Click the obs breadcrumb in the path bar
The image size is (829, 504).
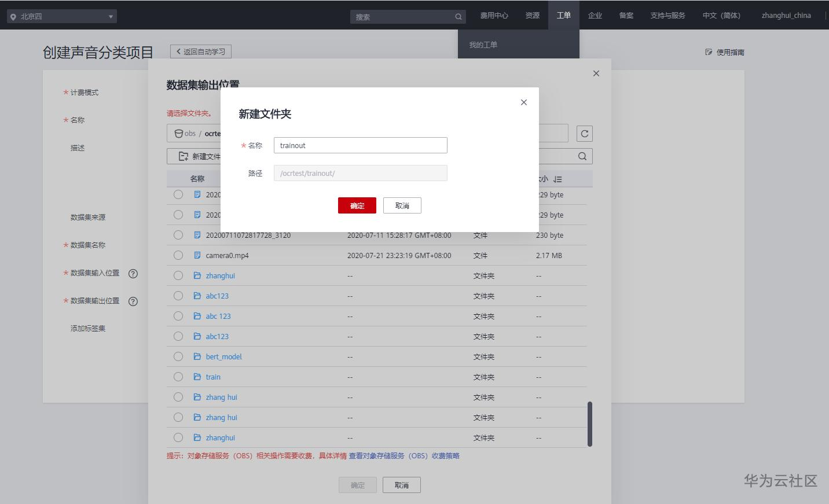click(190, 134)
